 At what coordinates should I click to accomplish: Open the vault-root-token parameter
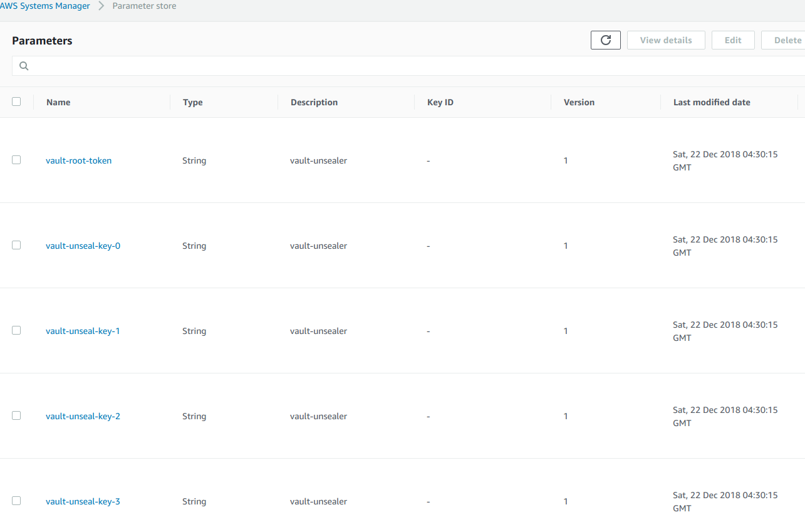coord(78,160)
